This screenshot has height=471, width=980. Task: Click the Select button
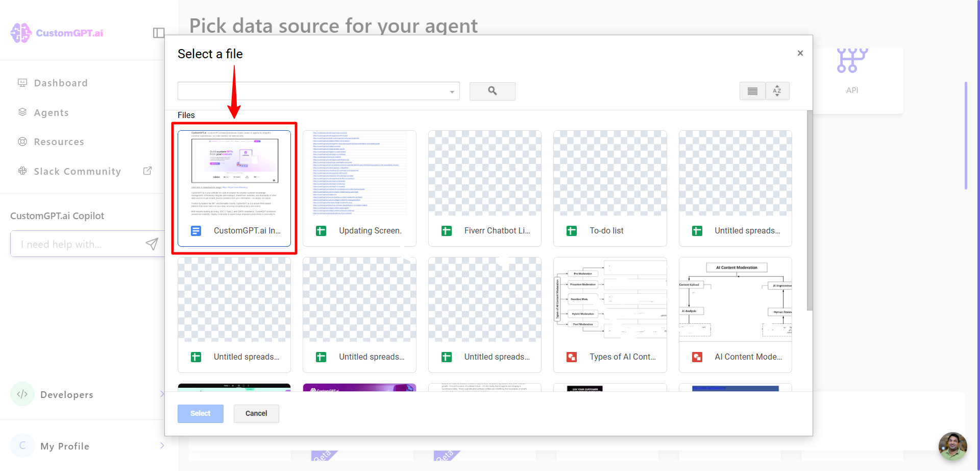click(201, 413)
